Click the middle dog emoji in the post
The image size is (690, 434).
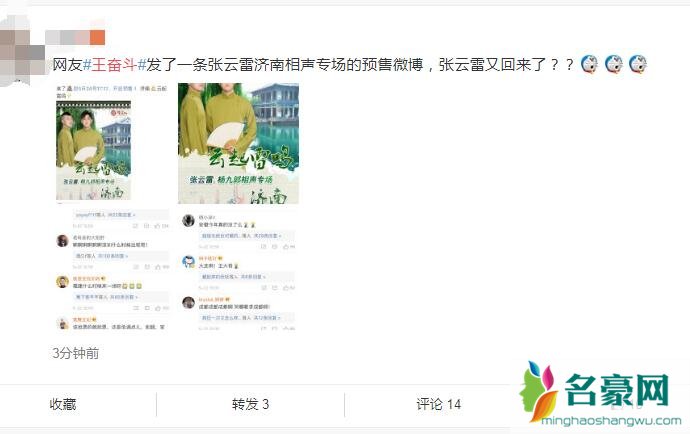click(614, 64)
